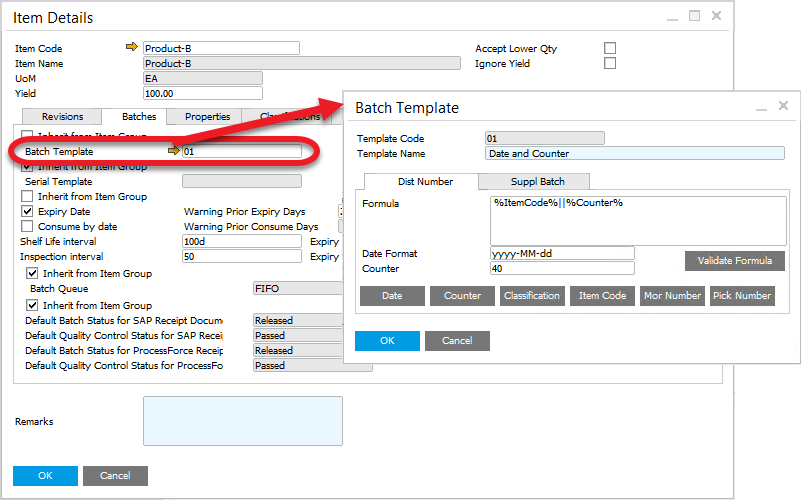Click the Date Format field
Screen dimensions: 801x500
(562, 253)
